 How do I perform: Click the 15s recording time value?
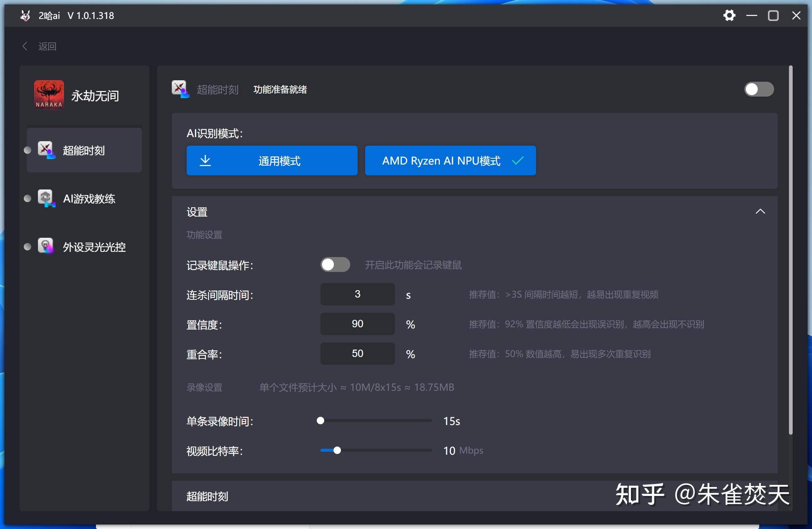pyautogui.click(x=452, y=421)
